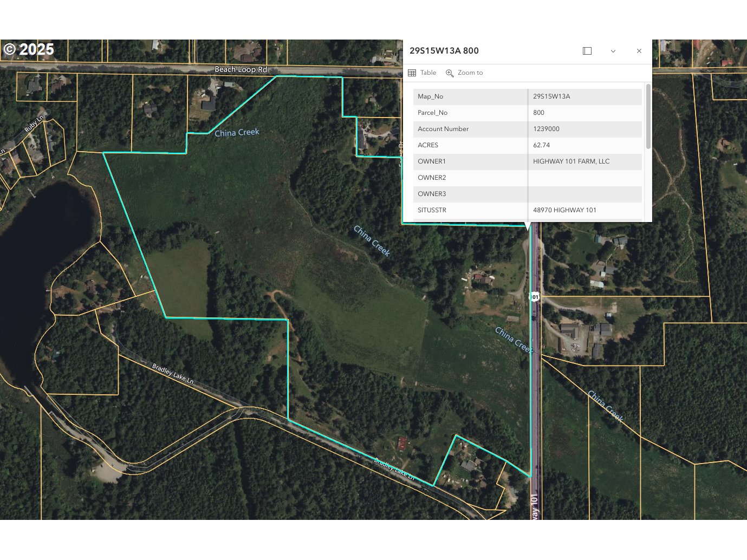
Task: Select owner HIGHWAY 101 FARM, LLC cell
Action: 571,161
